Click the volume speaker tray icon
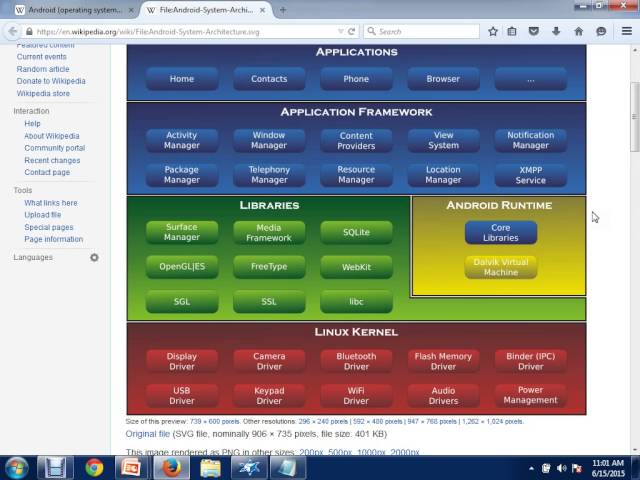The width and height of the screenshot is (640, 480). (x=561, y=468)
